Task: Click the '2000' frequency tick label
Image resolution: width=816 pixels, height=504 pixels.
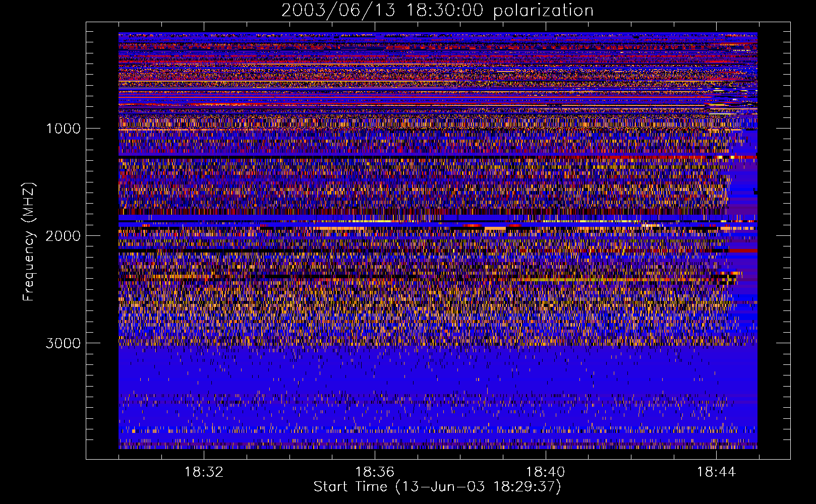Action: tap(63, 236)
